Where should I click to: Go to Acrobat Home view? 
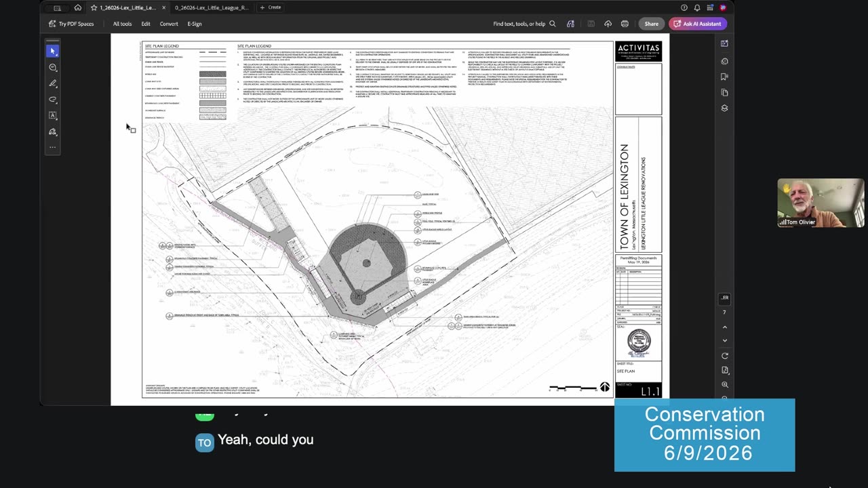pos(77,7)
